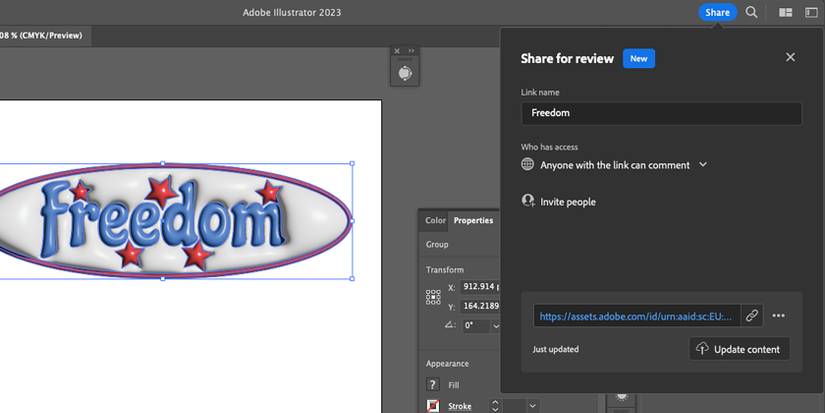Open the workspace switcher icon
The width and height of the screenshot is (825, 413).
coord(811,12)
